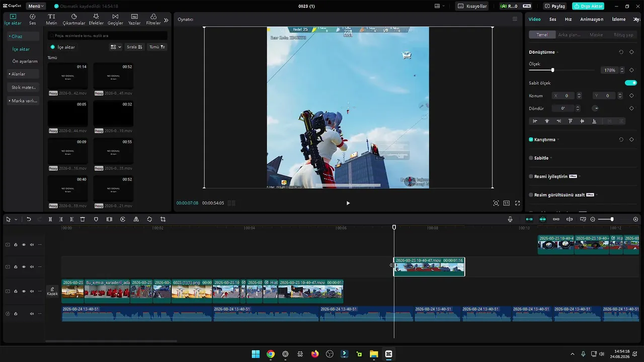Screen dimensions: 644x362
Task: Click the reverse playback icon in timeline toolbar
Action: [123, 219]
